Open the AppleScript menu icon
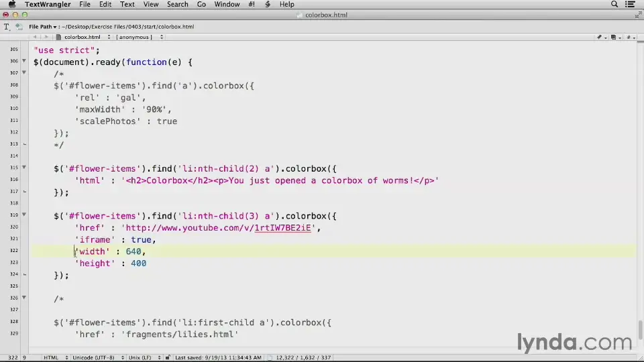The image size is (644, 362). 268,4
